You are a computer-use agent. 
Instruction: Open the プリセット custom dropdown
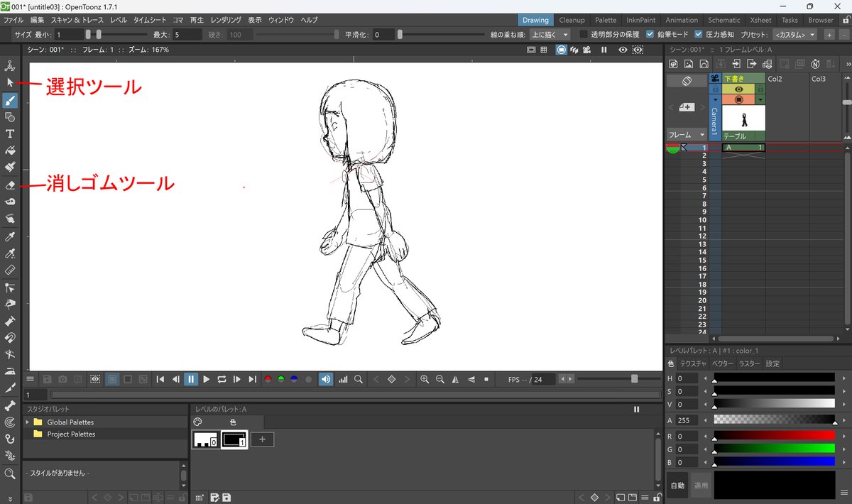tap(794, 34)
